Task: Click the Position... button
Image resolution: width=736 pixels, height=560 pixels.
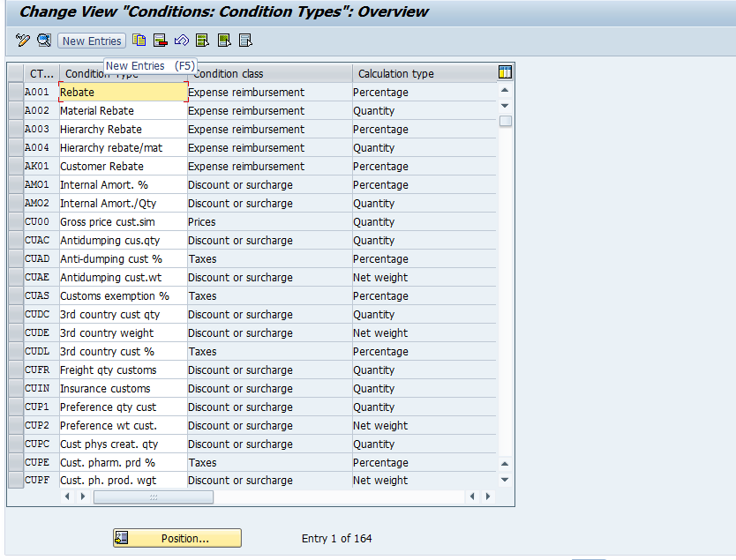Action: pos(177,538)
